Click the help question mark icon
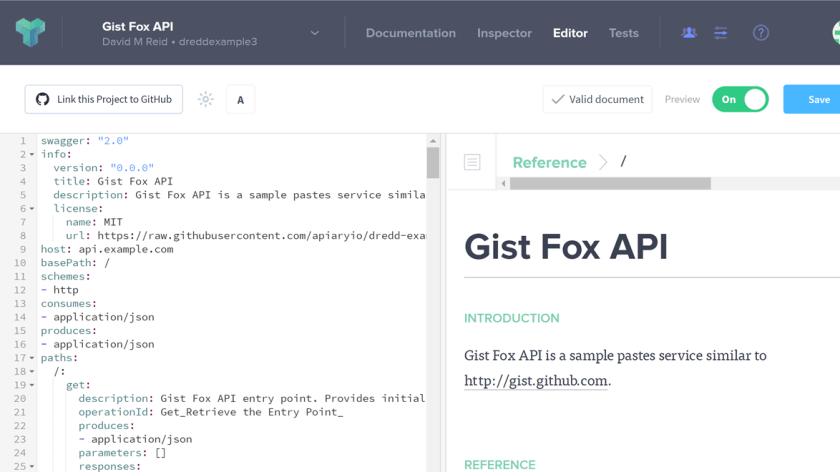 coord(761,33)
